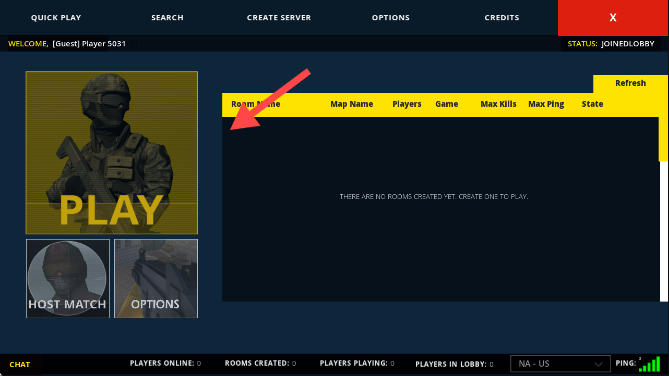The height and width of the screenshot is (376, 669).
Task: Click the JOINEDLOBBY status text
Action: 628,44
